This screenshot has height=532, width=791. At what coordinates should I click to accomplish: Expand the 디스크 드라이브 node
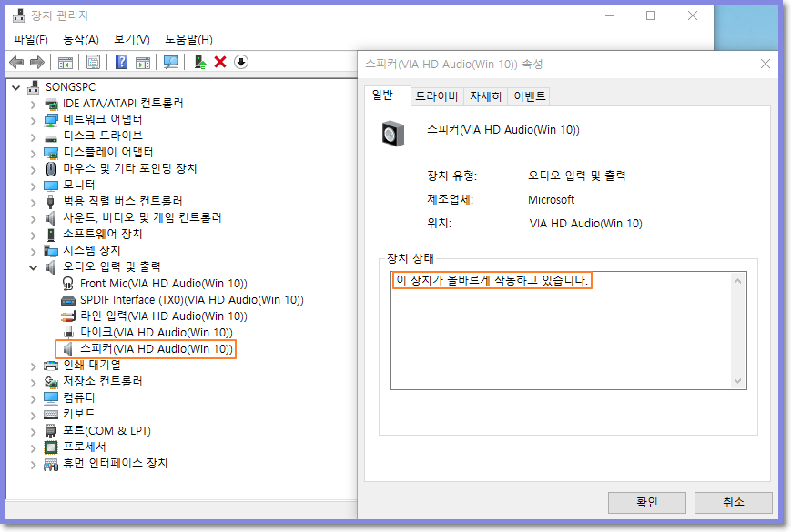click(x=34, y=137)
